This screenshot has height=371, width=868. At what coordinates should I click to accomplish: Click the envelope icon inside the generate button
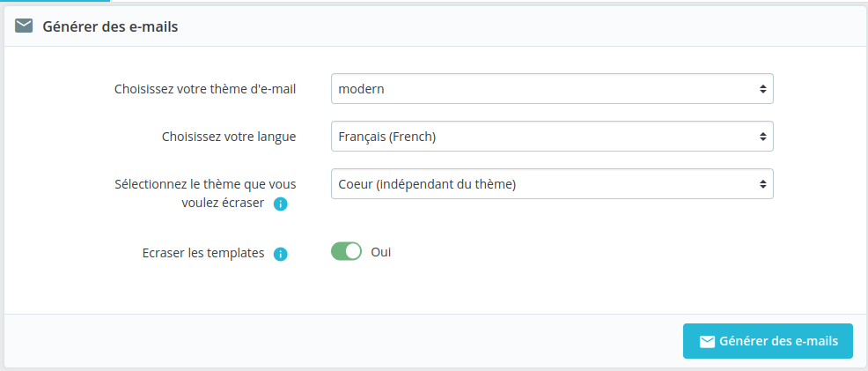coord(706,342)
